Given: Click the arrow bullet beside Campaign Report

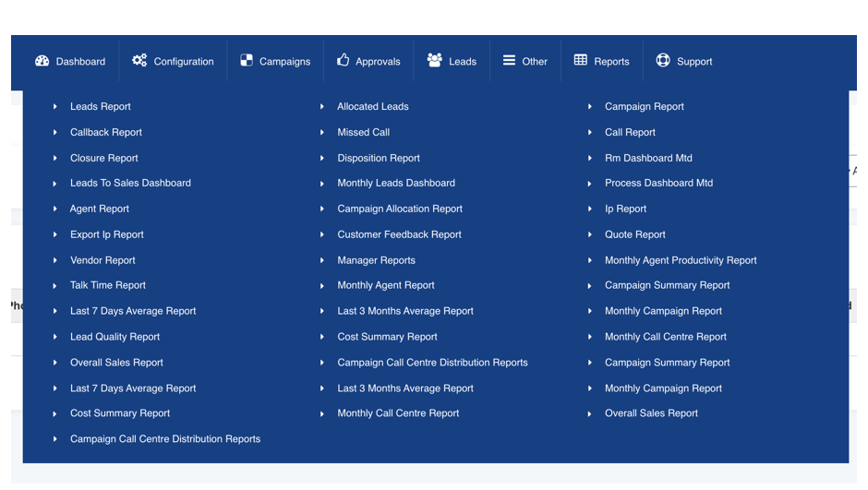Looking at the screenshot, I should coord(590,107).
